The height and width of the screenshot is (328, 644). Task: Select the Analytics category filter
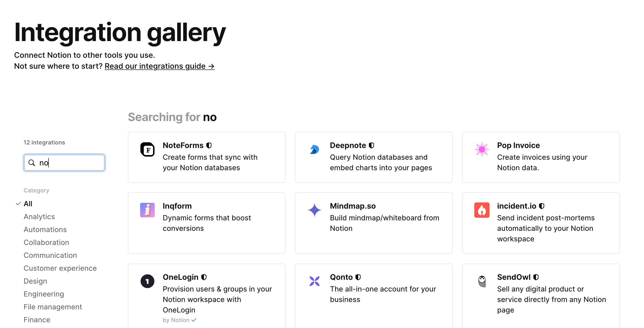click(39, 217)
